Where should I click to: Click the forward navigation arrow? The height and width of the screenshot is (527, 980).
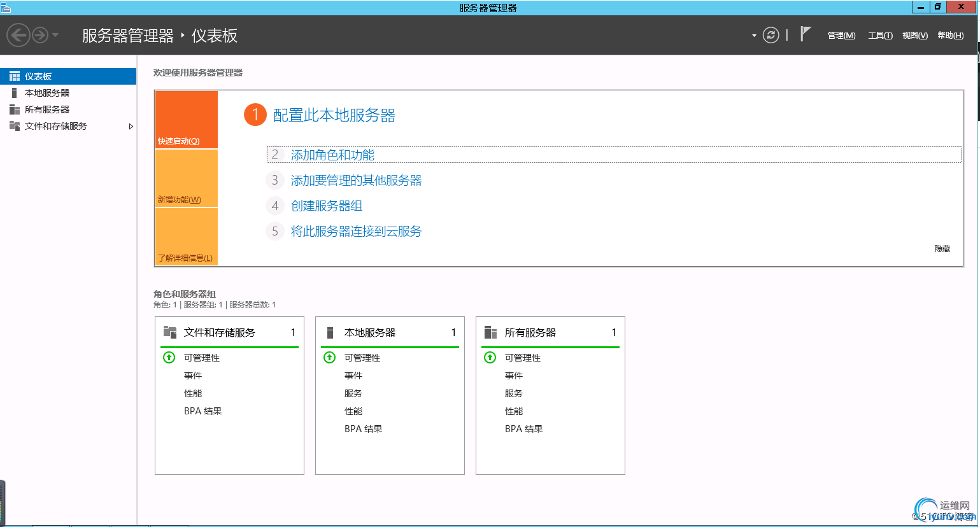tap(40, 35)
